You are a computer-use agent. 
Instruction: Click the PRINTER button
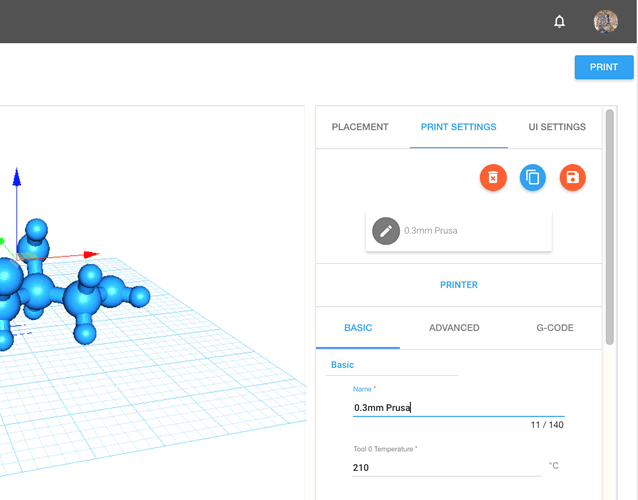coord(459,285)
